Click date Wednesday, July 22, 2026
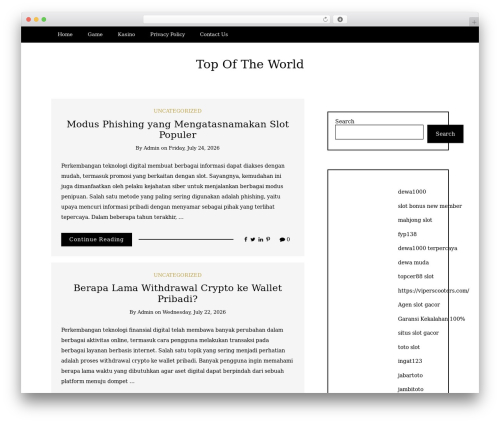Screen dimensions: 500x423 194,312
